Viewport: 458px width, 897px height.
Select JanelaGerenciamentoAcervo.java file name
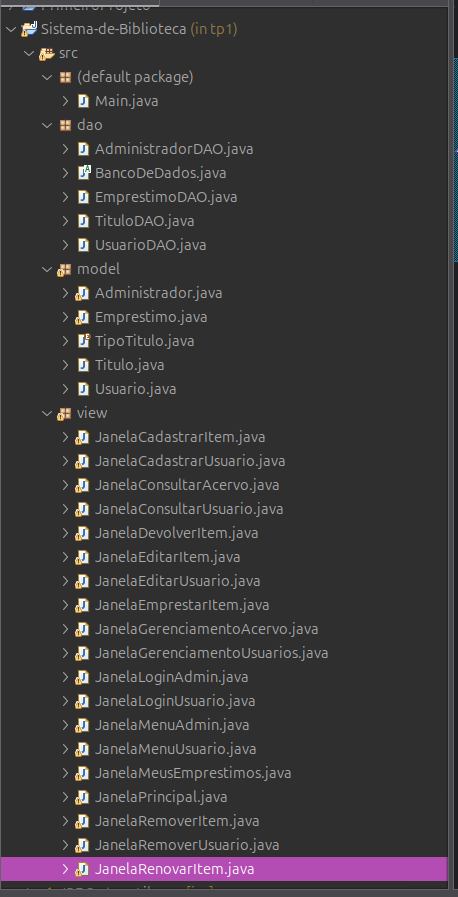(207, 629)
